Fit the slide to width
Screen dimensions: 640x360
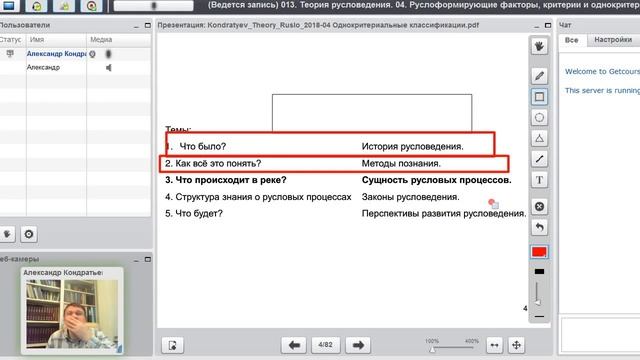click(x=494, y=345)
